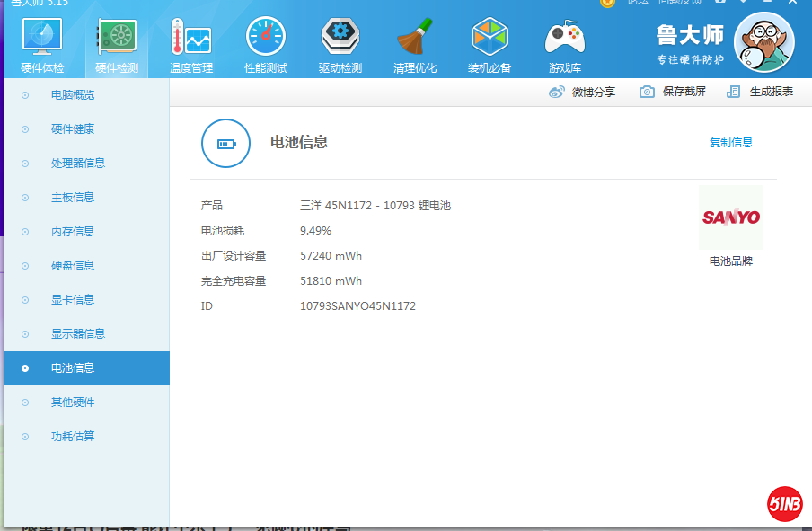Select the 硬件健康 section
The height and width of the screenshot is (531, 812).
coord(75,128)
